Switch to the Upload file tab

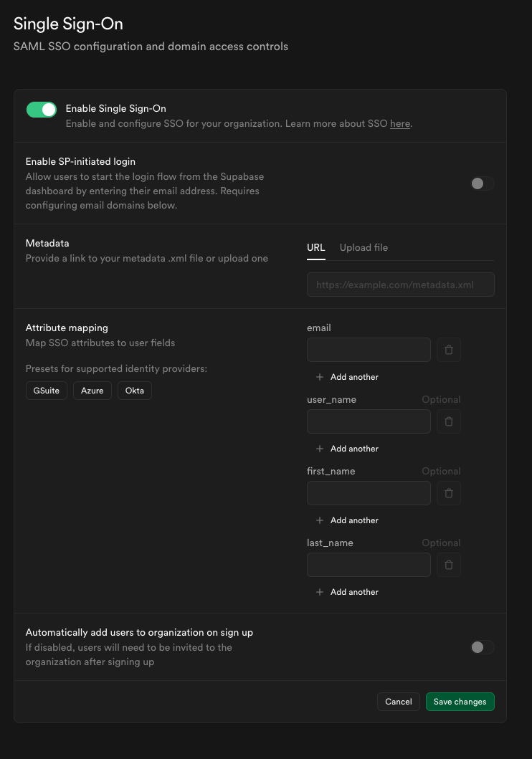(x=364, y=247)
